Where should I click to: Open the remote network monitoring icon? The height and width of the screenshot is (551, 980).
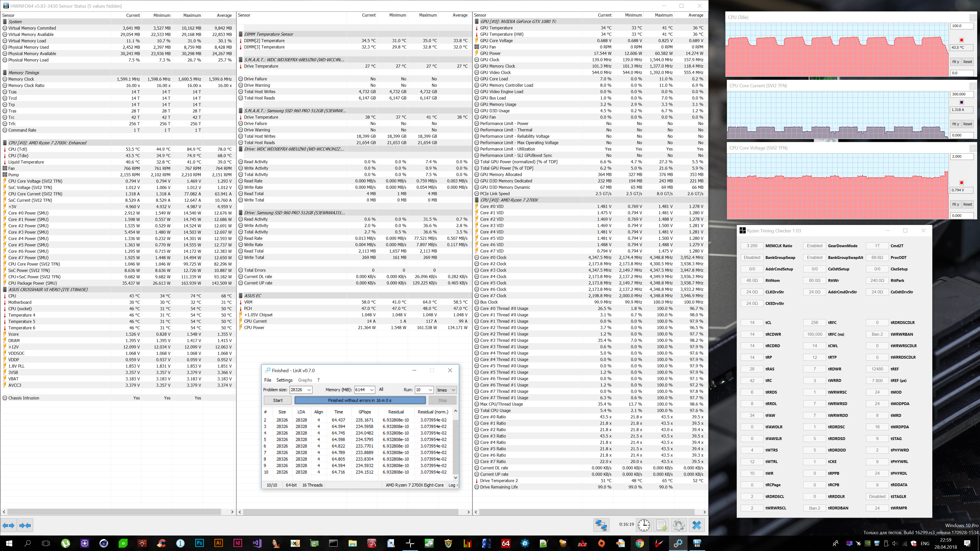[x=601, y=525]
